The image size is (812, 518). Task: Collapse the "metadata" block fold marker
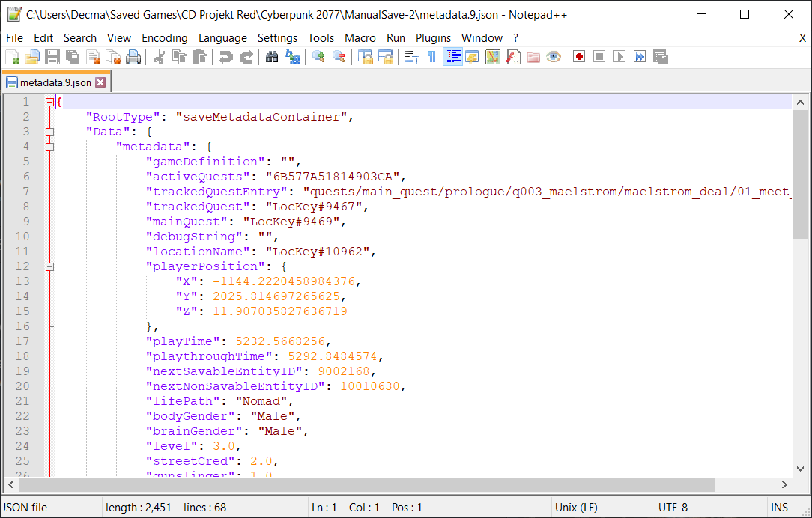click(x=49, y=147)
